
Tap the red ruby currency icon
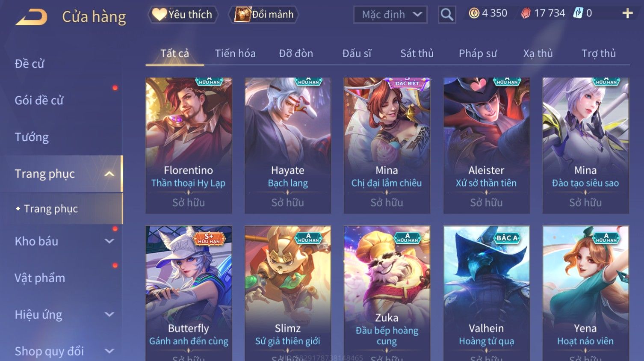click(x=526, y=14)
